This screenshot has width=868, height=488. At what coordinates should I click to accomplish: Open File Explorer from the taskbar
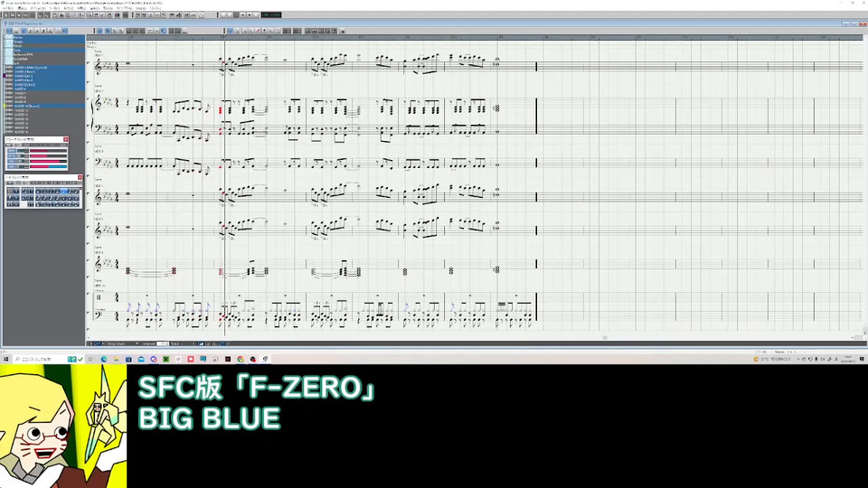[x=117, y=360]
